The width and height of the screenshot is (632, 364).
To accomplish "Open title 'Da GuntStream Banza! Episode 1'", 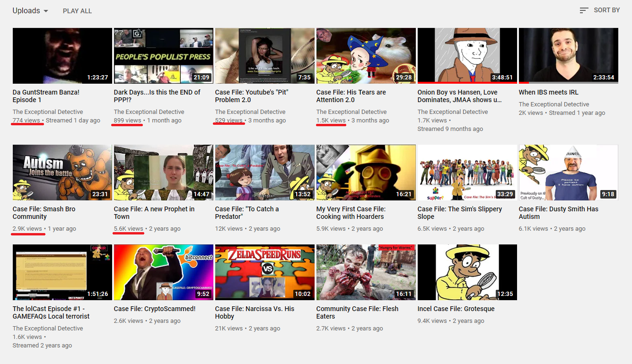I will pos(46,96).
